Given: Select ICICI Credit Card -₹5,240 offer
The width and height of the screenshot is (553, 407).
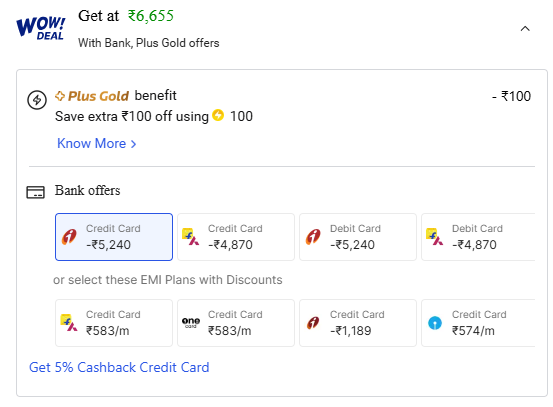Looking at the screenshot, I should click(114, 237).
